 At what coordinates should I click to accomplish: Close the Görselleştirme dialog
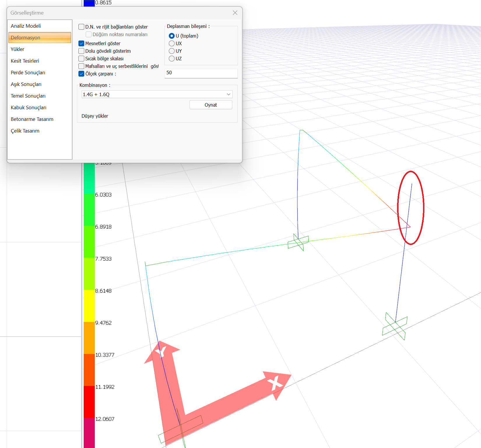click(x=235, y=13)
